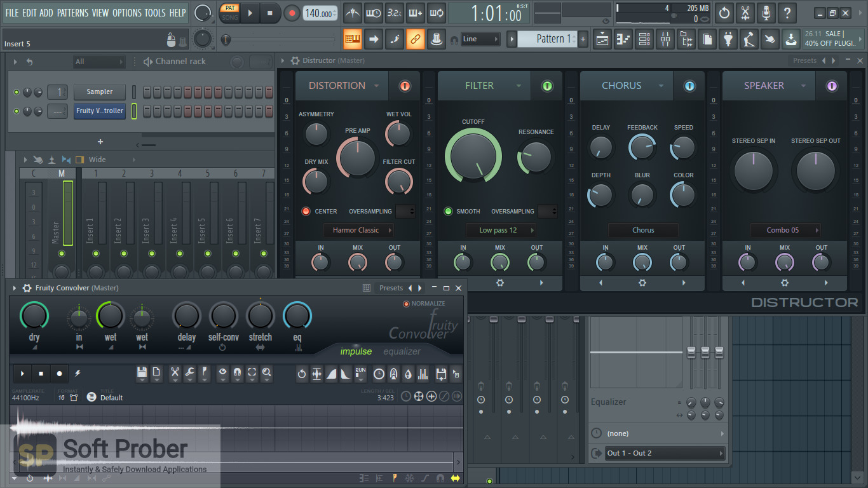Open the FILE menu
Screen dimensions: 868x488
12,13
